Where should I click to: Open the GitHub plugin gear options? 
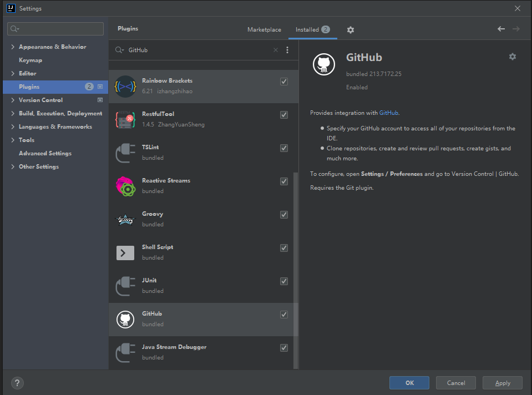tap(513, 57)
